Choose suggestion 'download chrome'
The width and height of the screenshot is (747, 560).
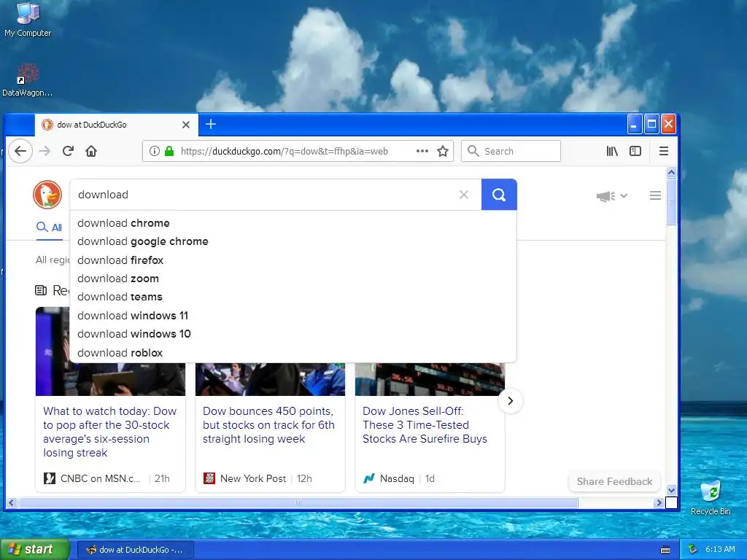(293, 223)
